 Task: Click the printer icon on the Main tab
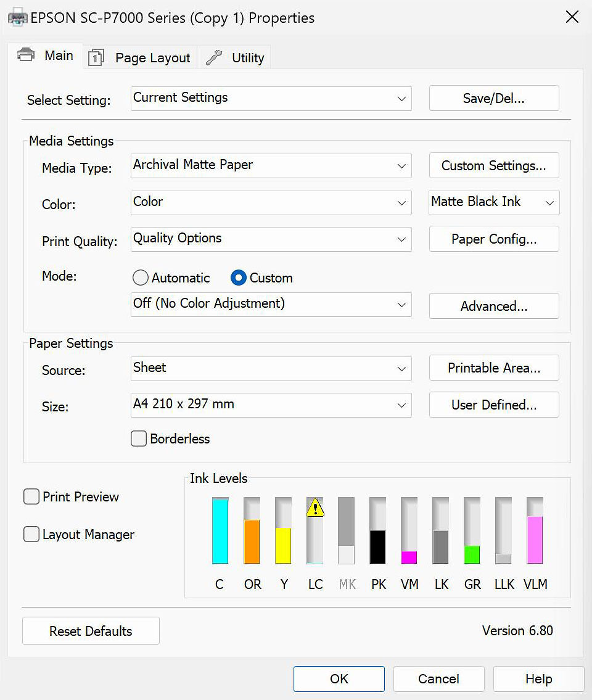point(25,55)
